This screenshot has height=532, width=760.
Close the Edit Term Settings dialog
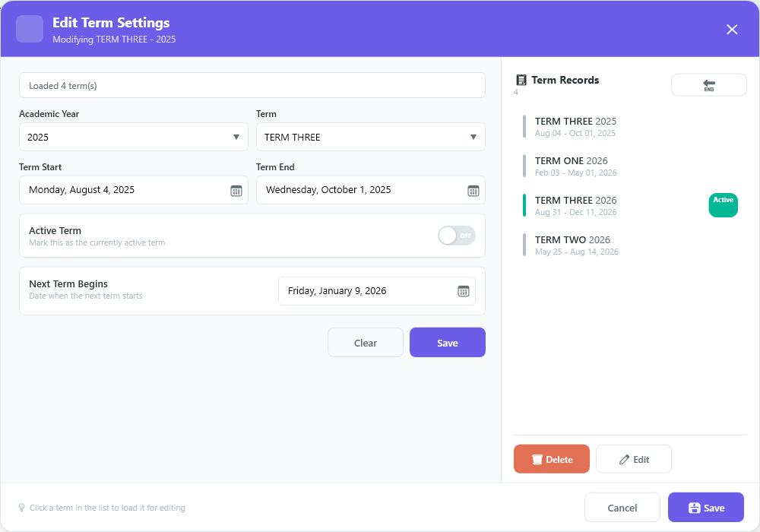tap(732, 30)
